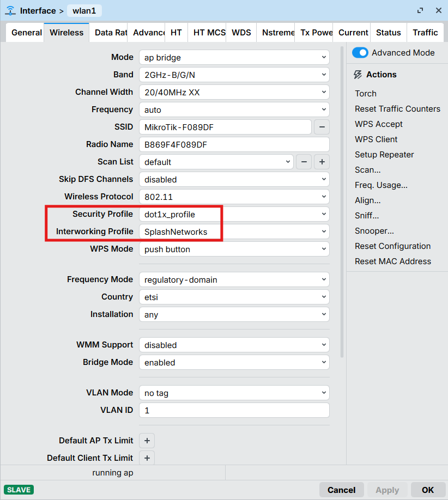Screen dimensions: 448x500
Task: Open the Security Profile dropdown
Action: pos(234,214)
